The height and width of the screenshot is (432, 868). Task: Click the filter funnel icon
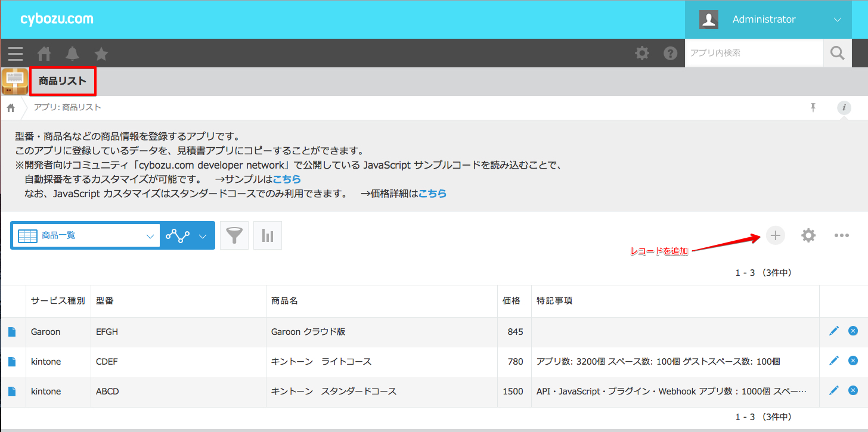coord(234,235)
